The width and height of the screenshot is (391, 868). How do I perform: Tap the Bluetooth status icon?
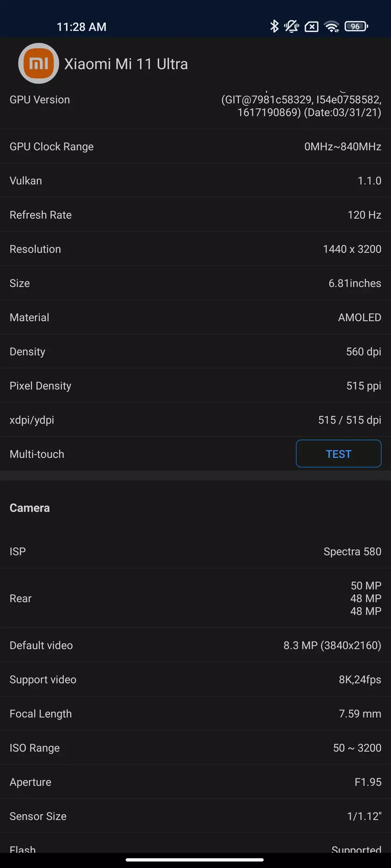coord(274,26)
